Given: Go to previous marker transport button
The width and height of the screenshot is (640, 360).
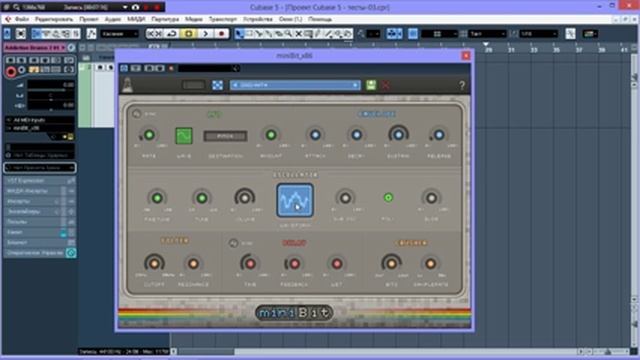Looking at the screenshot, I should (150, 34).
